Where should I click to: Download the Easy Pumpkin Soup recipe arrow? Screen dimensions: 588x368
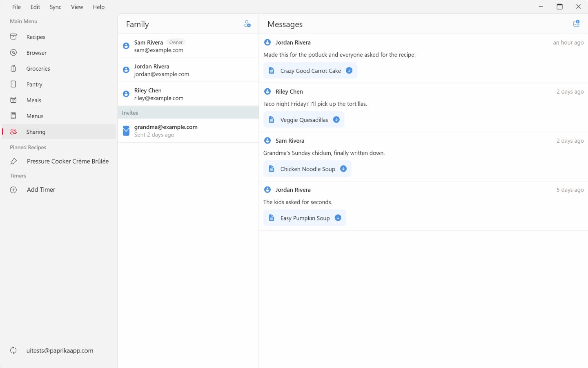[338, 218]
